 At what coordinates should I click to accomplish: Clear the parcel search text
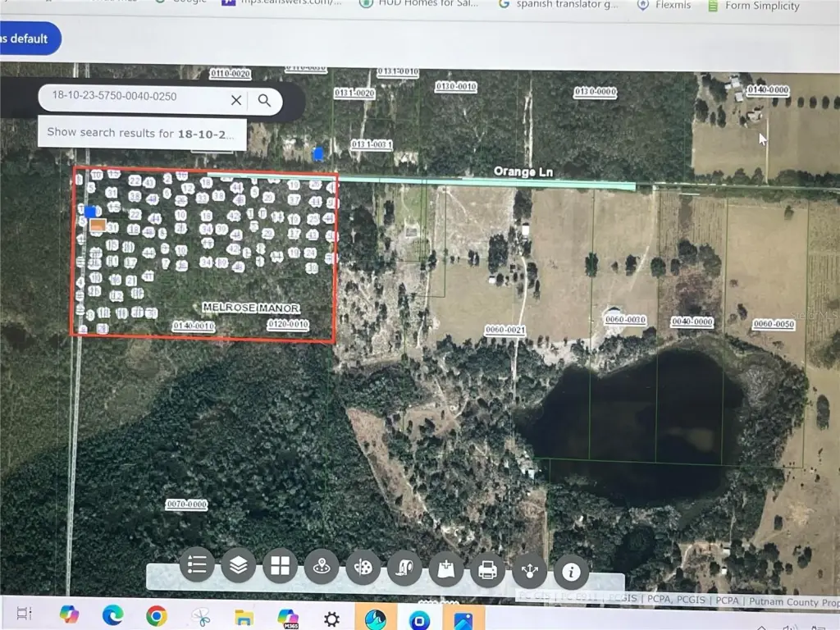[236, 100]
